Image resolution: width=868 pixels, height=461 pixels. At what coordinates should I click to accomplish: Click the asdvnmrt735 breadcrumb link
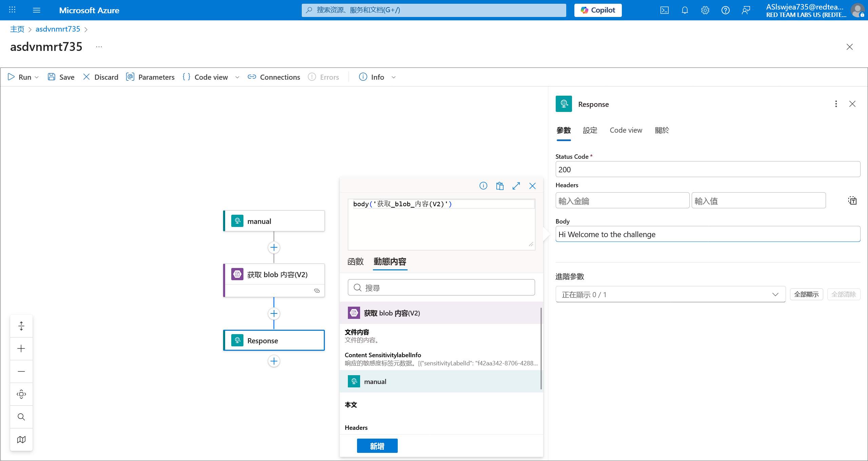pyautogui.click(x=58, y=29)
